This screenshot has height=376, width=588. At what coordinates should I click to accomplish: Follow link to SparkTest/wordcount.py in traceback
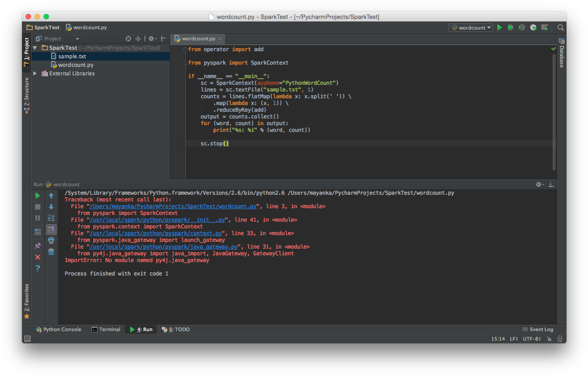coord(173,206)
